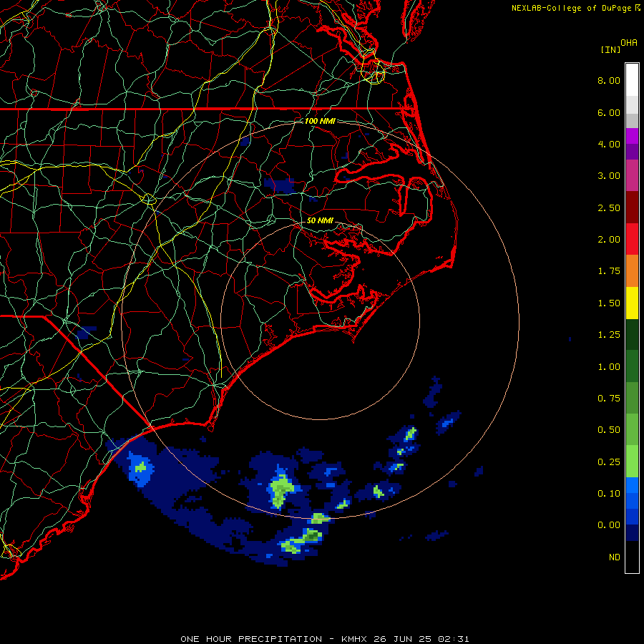644x644 pixels.
Task: Pick the dark red swatch beside 2.50
Action: click(632, 208)
